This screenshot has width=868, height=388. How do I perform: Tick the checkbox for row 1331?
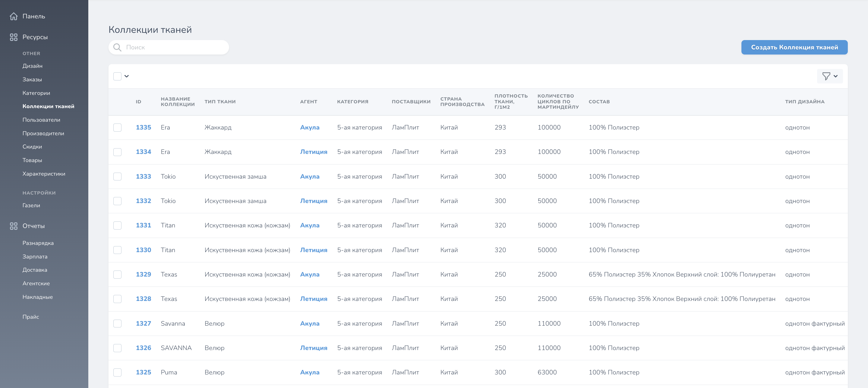117,225
